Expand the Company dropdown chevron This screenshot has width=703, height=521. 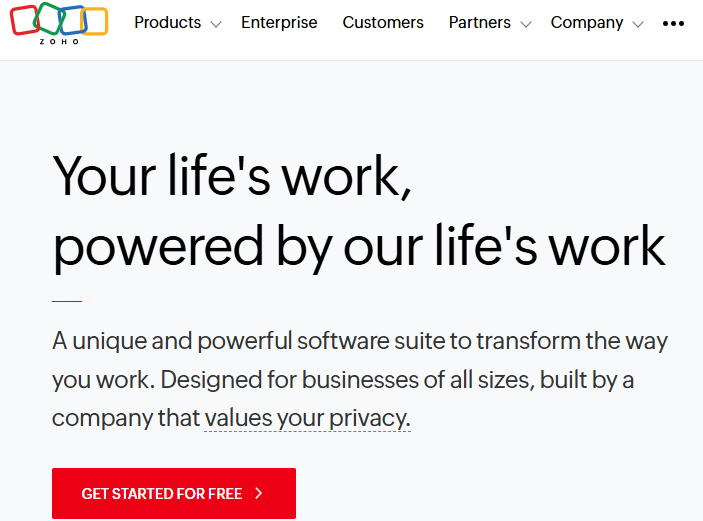(638, 24)
